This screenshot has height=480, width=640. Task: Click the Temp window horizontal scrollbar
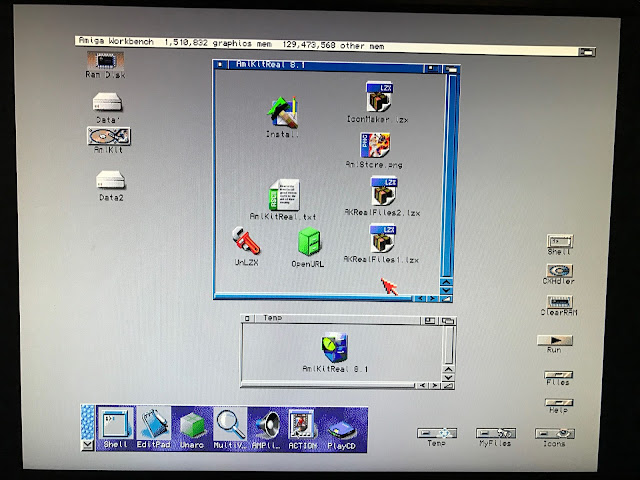[329, 385]
